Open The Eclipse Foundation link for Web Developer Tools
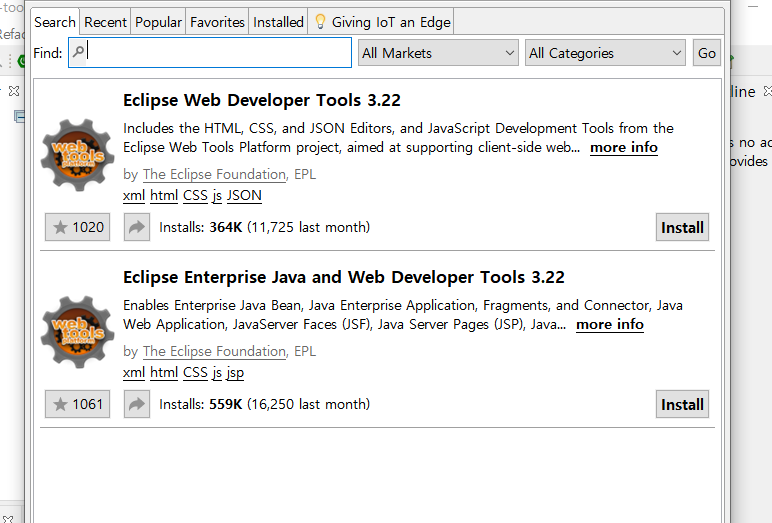This screenshot has width=772, height=523. pos(215,174)
